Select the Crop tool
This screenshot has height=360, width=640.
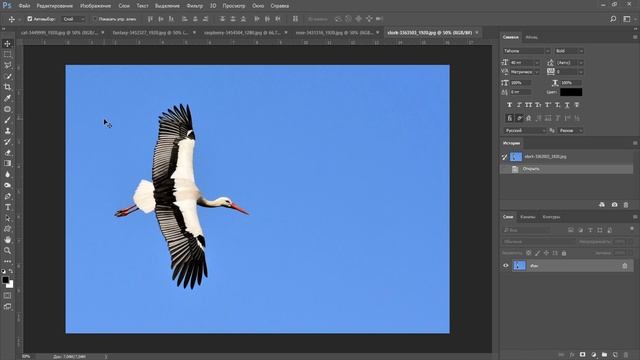pos(7,87)
